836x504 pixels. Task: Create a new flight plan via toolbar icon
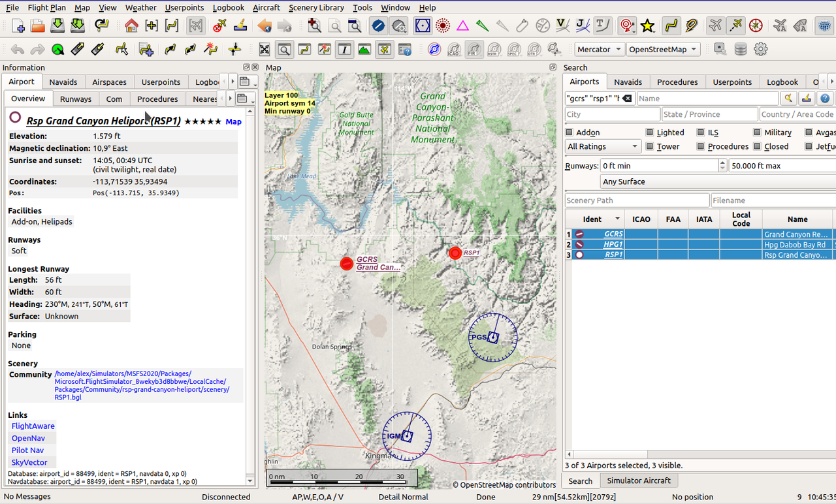[18, 26]
